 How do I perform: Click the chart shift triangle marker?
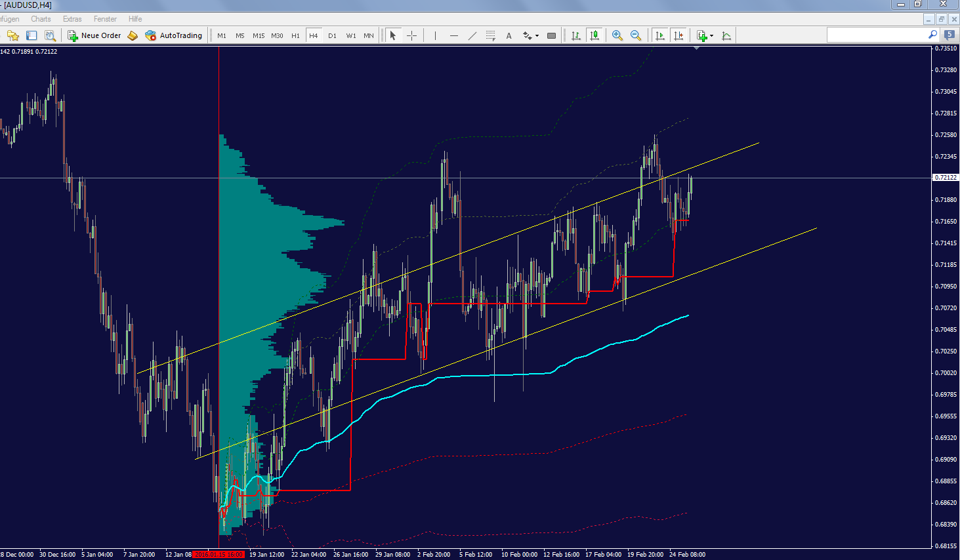coord(696,48)
